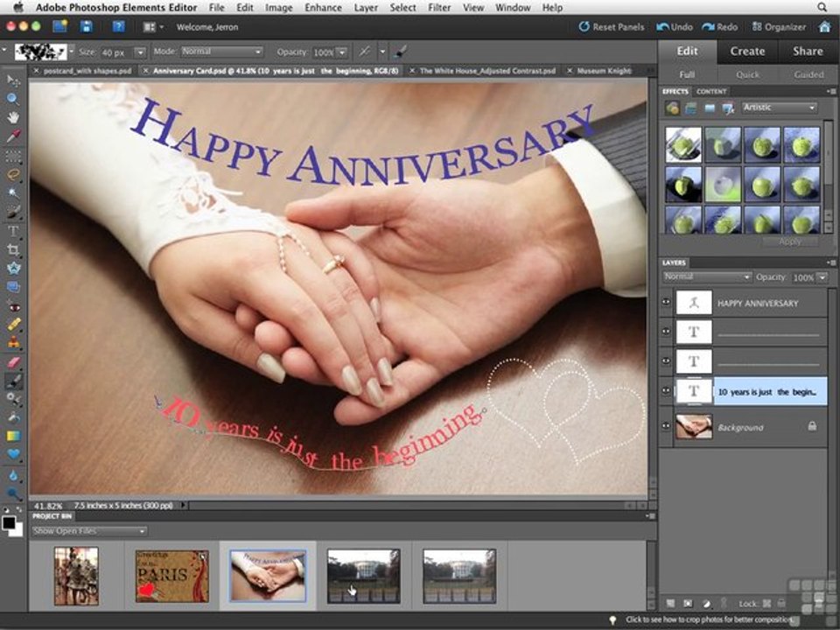Open the Enhance menu
840x630 pixels.
coord(323,8)
